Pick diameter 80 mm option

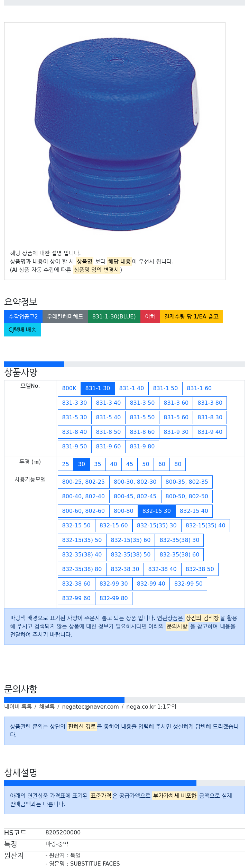pos(178,464)
